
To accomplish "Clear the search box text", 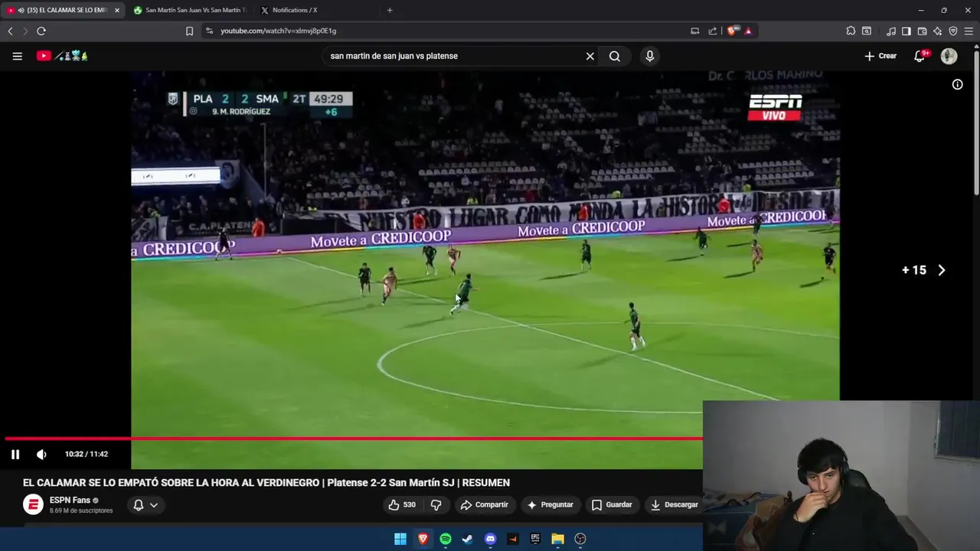I will tap(590, 56).
